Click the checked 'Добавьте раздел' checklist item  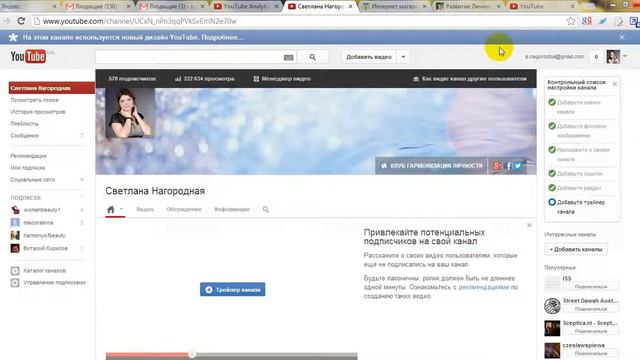point(579,188)
